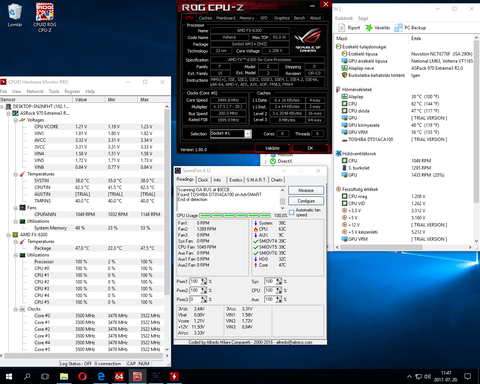Click the Configure button in SpeedFan
Viewport: 480px width, 384px height.
[x=306, y=201]
